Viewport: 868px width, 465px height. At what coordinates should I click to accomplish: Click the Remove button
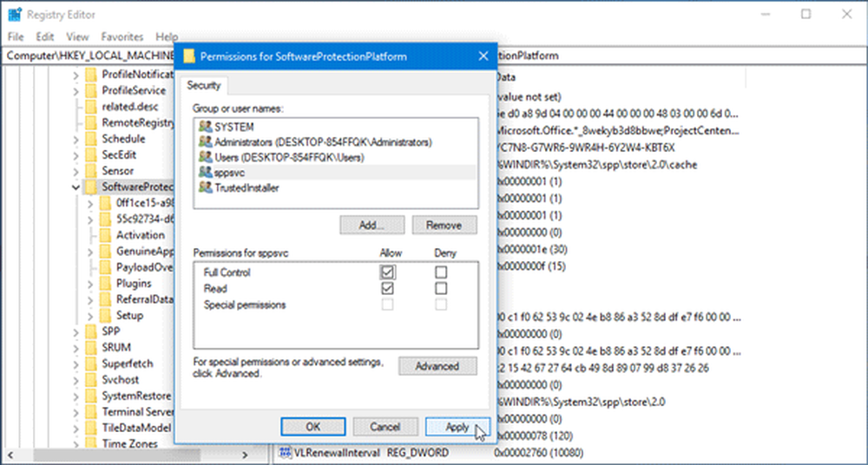(x=443, y=225)
